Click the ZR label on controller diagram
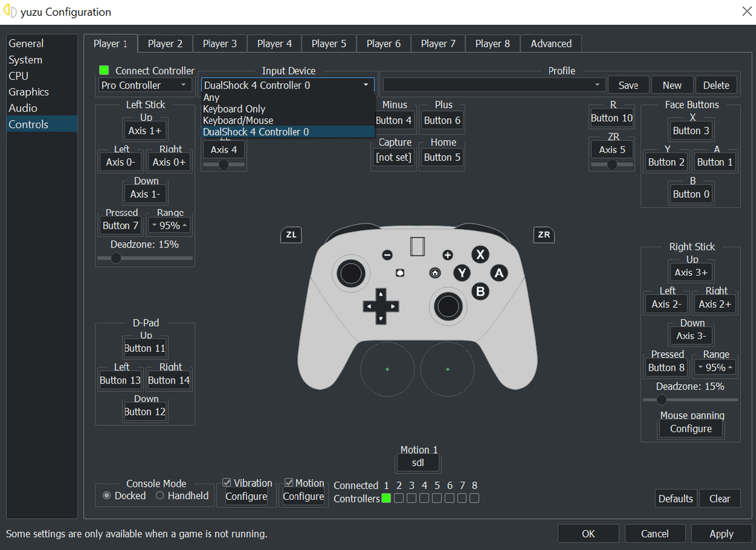The height and width of the screenshot is (550, 756). click(544, 235)
